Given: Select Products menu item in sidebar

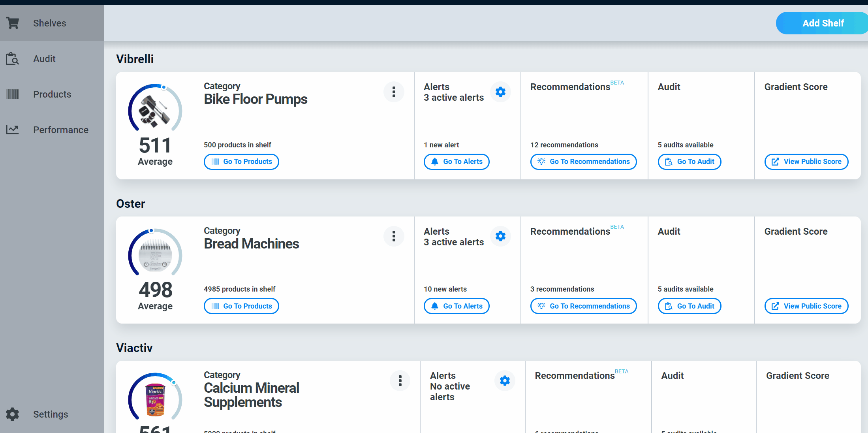Looking at the screenshot, I should (x=52, y=94).
